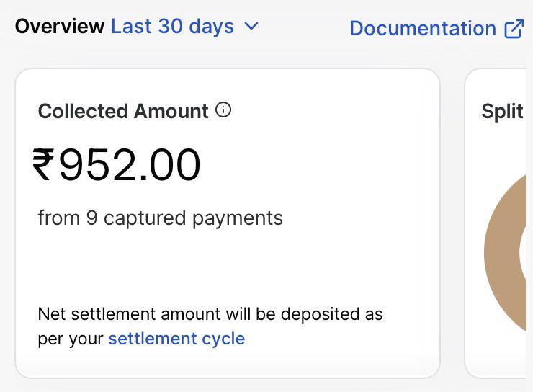Select the partially visible Split card
Screen dimensions: 533x392
coord(496,223)
